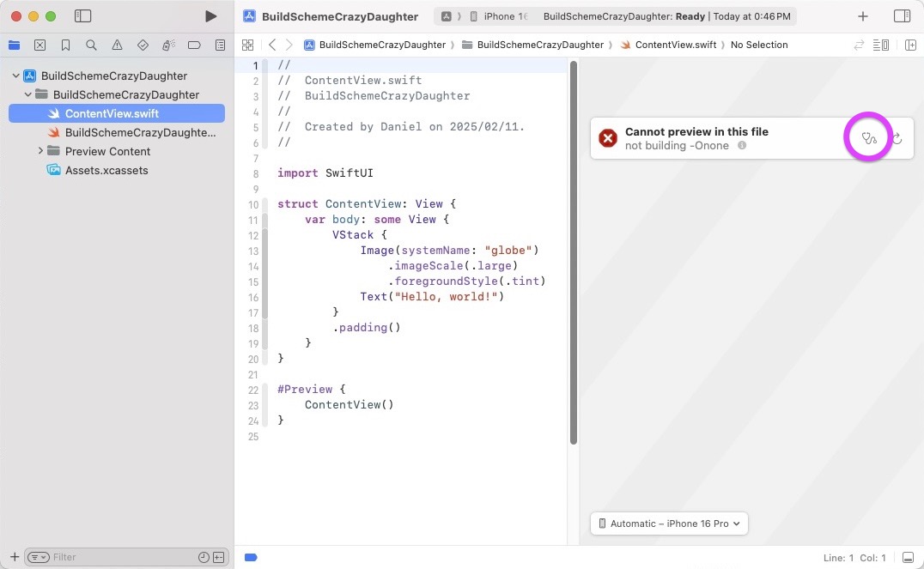Click the Library plus button in toolbar
The height and width of the screenshot is (569, 924).
[x=863, y=16]
